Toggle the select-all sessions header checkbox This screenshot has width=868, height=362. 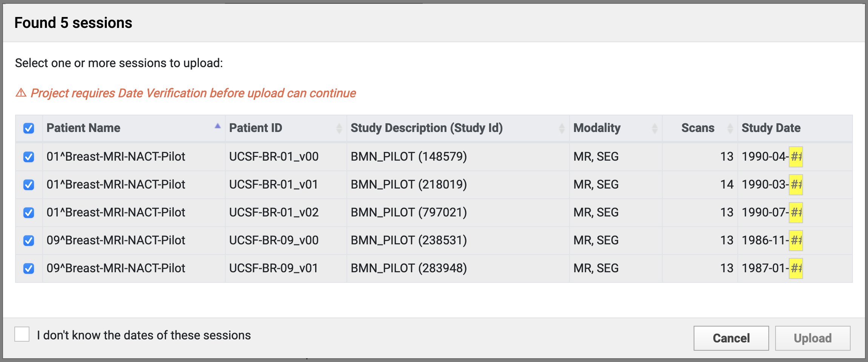click(29, 128)
